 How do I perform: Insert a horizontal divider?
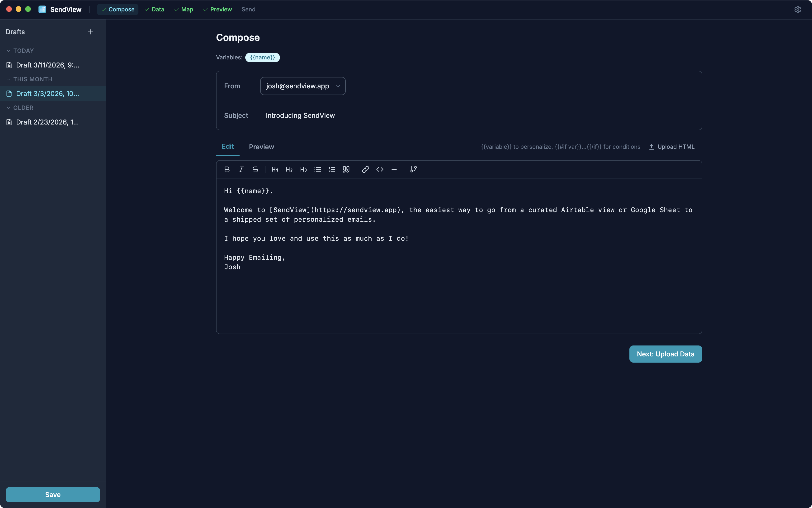tap(393, 169)
